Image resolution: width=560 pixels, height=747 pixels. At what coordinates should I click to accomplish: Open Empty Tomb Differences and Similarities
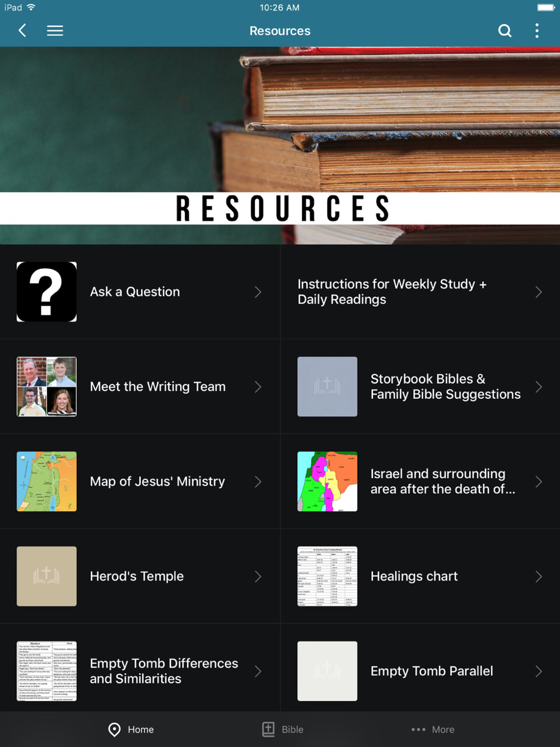click(x=140, y=671)
